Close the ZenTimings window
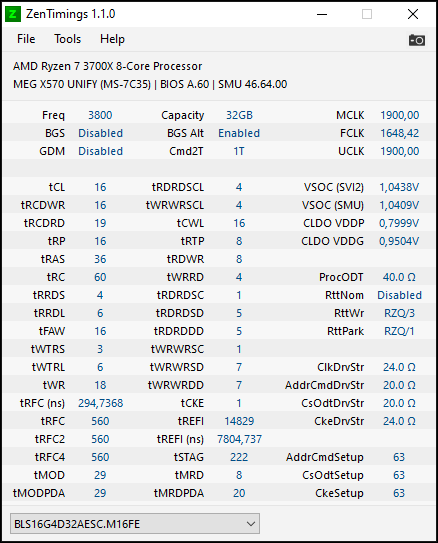 point(413,14)
